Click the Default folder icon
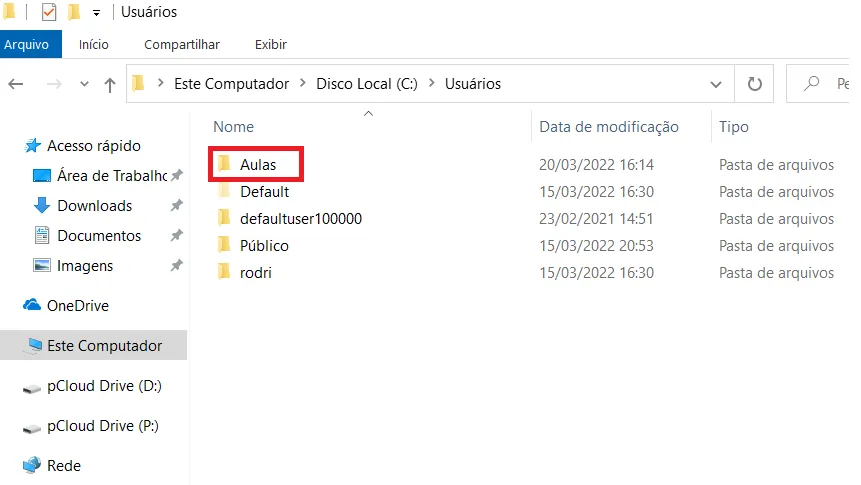 [x=224, y=191]
